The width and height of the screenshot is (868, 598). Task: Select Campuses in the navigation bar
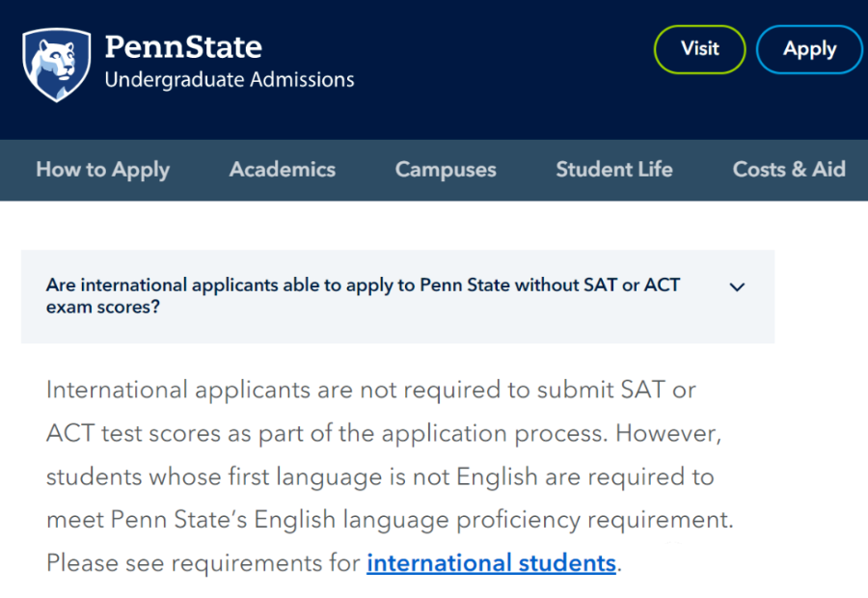(446, 170)
